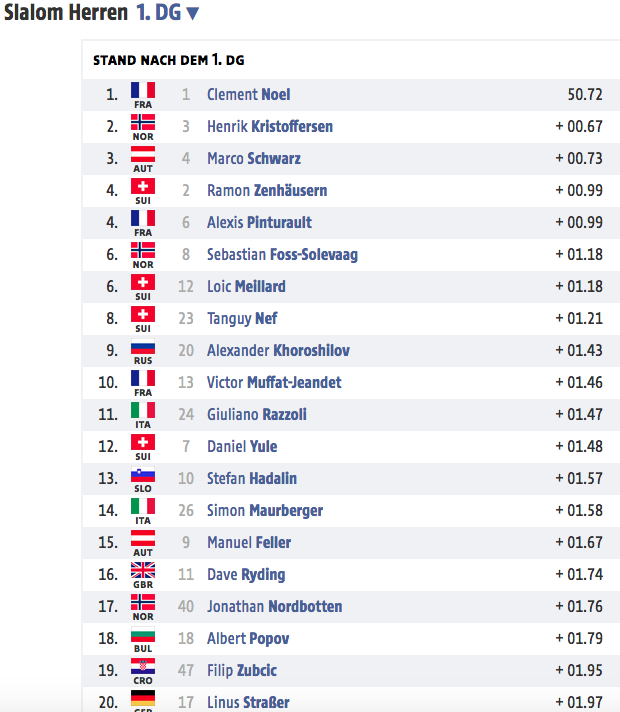The width and height of the screenshot is (620, 712).
Task: Click the Croatian flag beside Filip Zubcic
Action: (143, 666)
